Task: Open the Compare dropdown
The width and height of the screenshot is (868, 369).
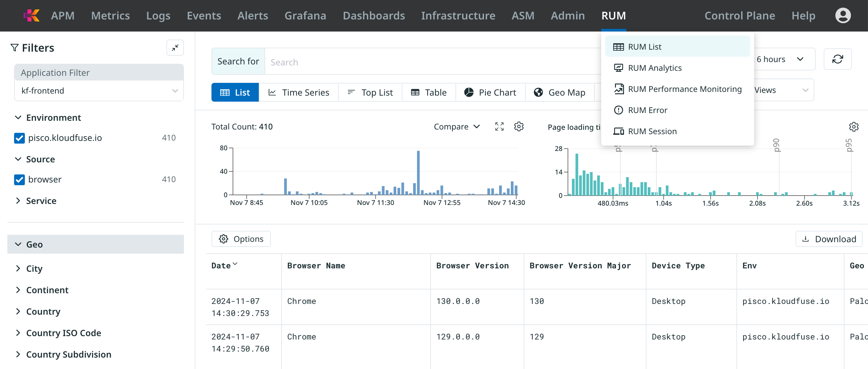Action: click(456, 126)
